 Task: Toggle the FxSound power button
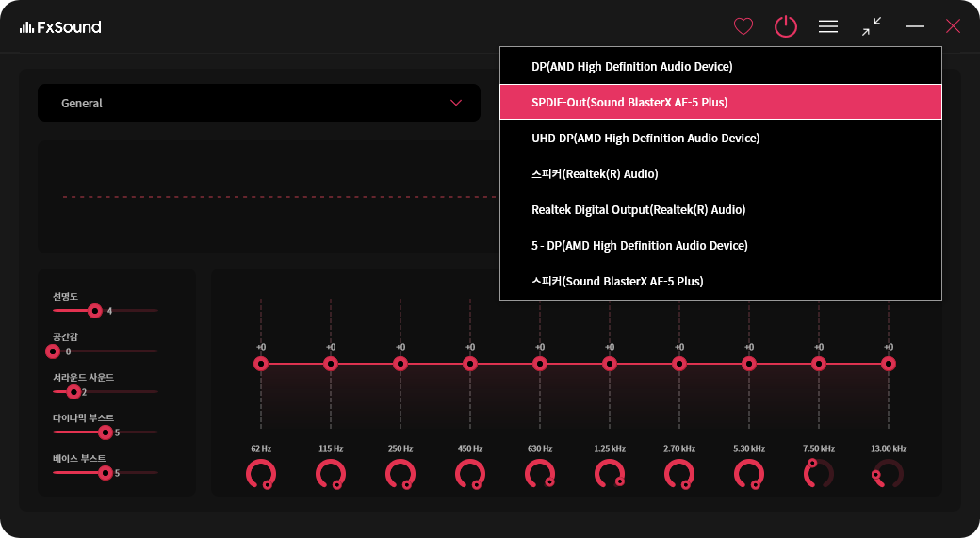pyautogui.click(x=786, y=26)
